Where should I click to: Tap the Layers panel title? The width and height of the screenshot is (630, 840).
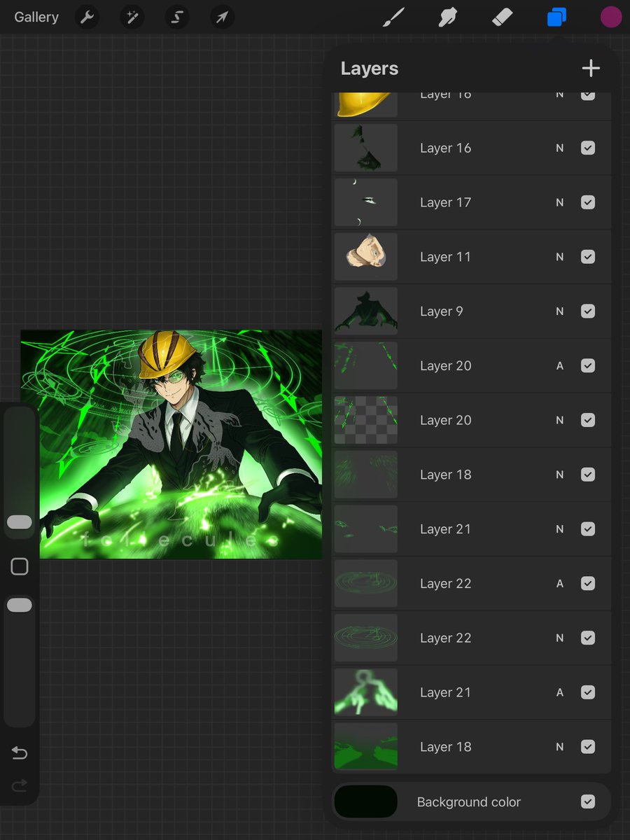coord(370,69)
